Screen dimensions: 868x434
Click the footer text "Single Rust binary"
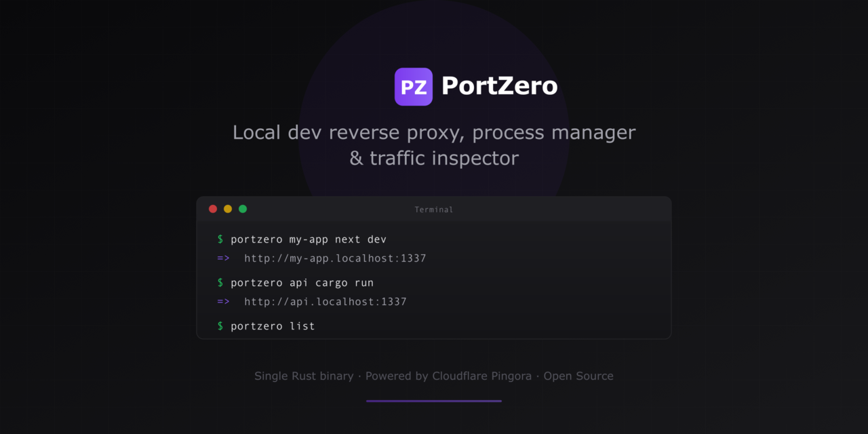pyautogui.click(x=304, y=376)
